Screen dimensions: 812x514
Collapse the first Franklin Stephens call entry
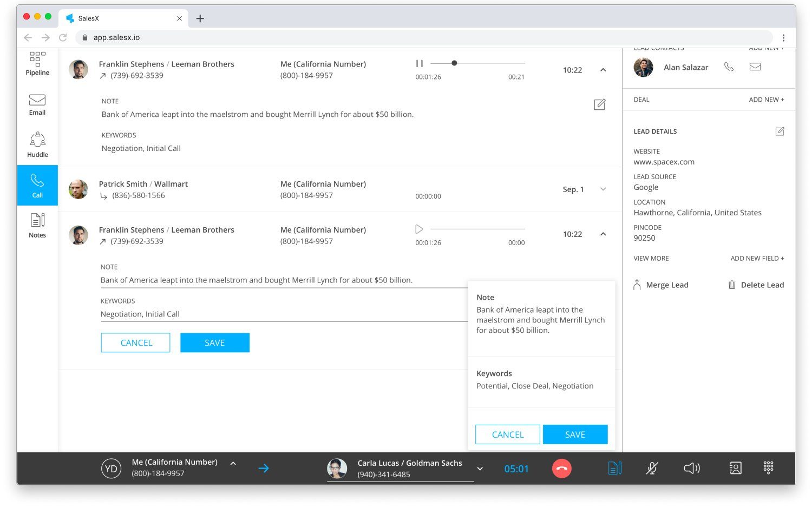(603, 70)
